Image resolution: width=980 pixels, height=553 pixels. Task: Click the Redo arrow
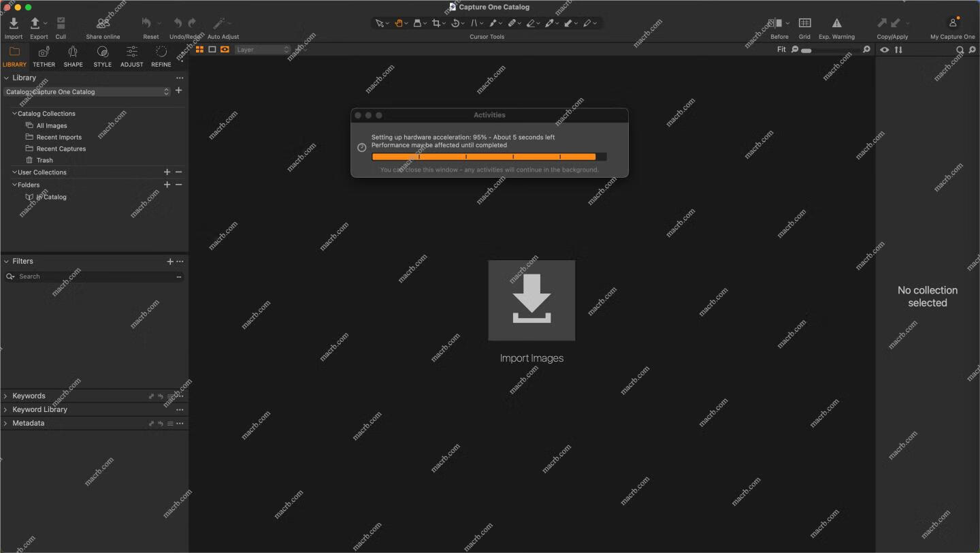[x=192, y=23]
